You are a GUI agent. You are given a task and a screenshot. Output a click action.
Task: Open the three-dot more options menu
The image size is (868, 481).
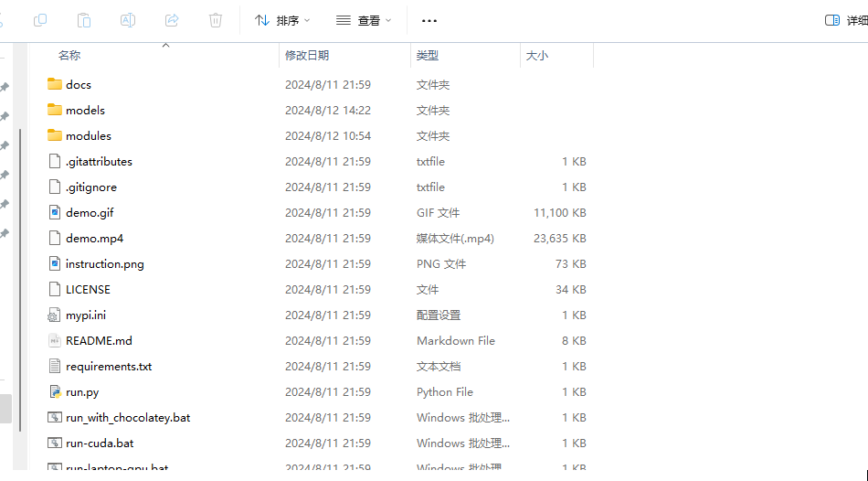click(x=429, y=20)
